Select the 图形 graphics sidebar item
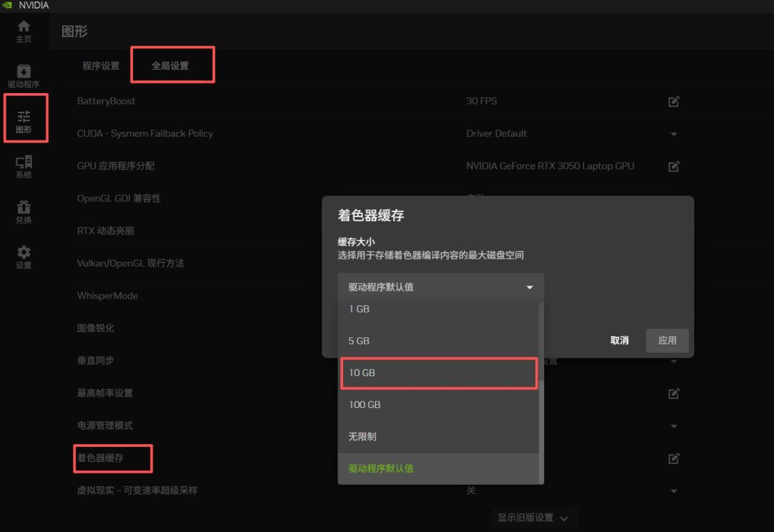Screen dimensions: 774x532 (x=24, y=122)
